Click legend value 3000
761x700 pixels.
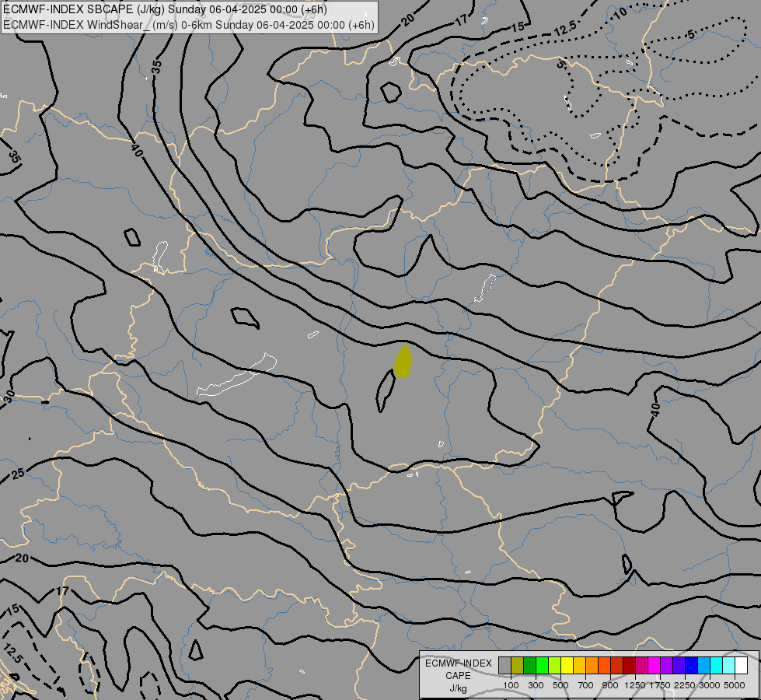click(x=710, y=685)
